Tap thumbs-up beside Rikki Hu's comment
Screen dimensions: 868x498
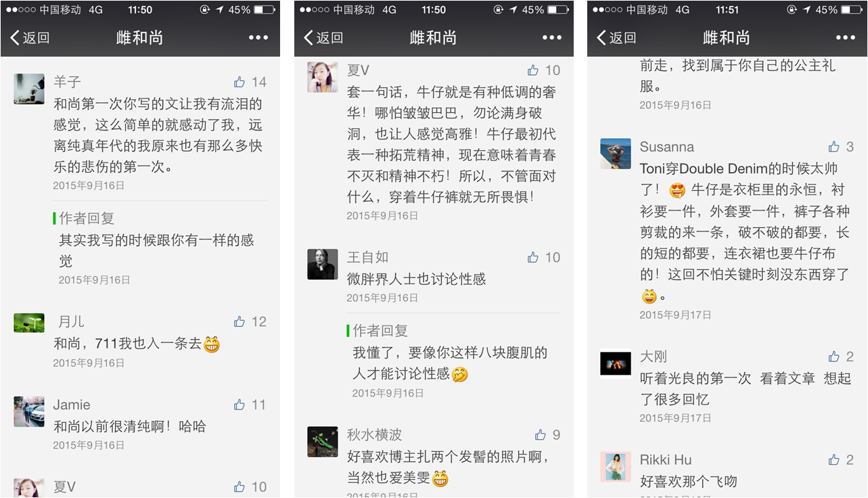tap(834, 460)
